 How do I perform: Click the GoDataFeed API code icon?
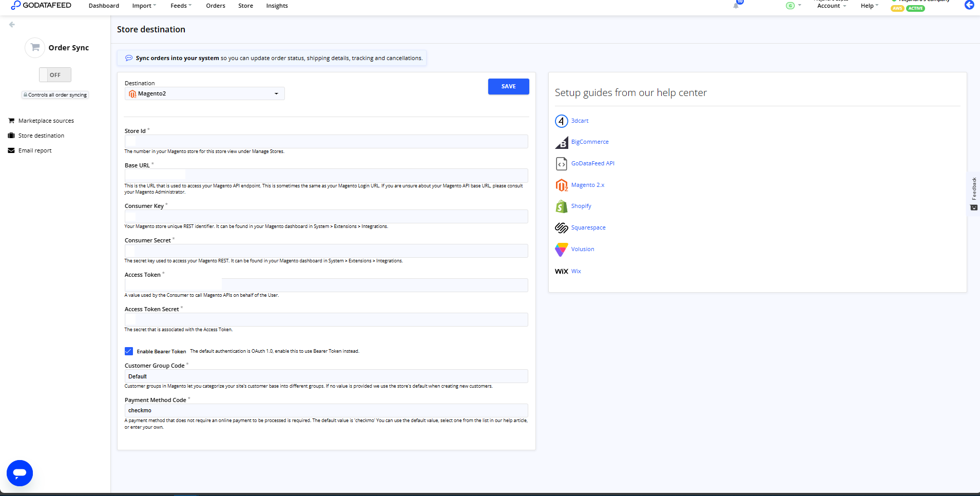tap(561, 164)
